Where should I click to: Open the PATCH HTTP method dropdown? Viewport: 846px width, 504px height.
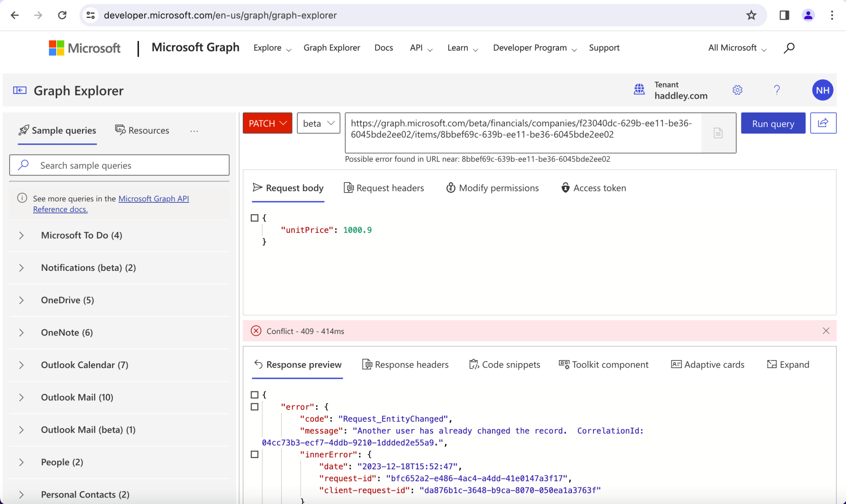click(x=267, y=123)
